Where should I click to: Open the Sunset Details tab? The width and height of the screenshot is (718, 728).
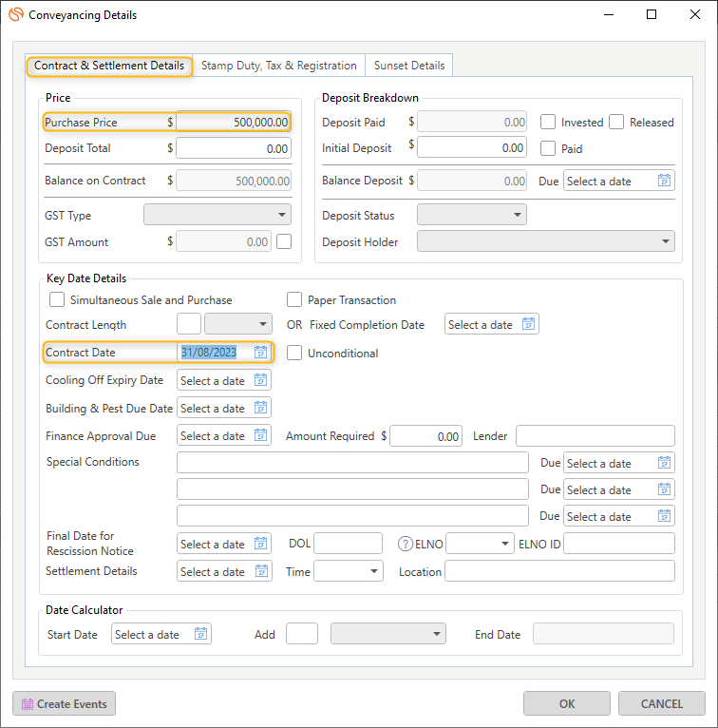click(x=409, y=66)
